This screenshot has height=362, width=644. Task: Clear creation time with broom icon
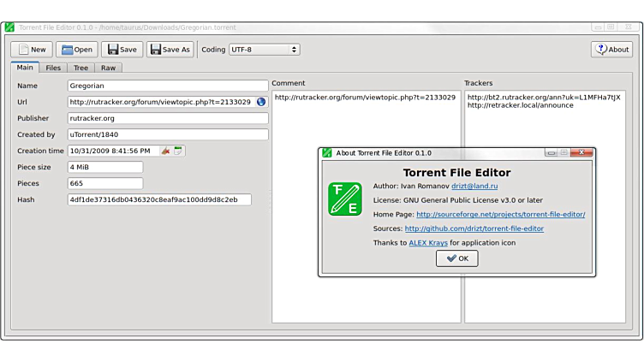click(x=165, y=151)
